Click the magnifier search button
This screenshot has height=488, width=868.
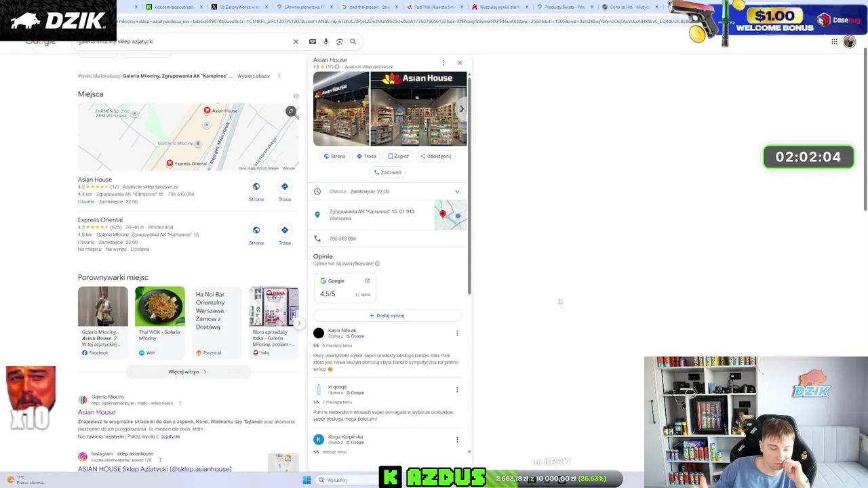click(353, 41)
